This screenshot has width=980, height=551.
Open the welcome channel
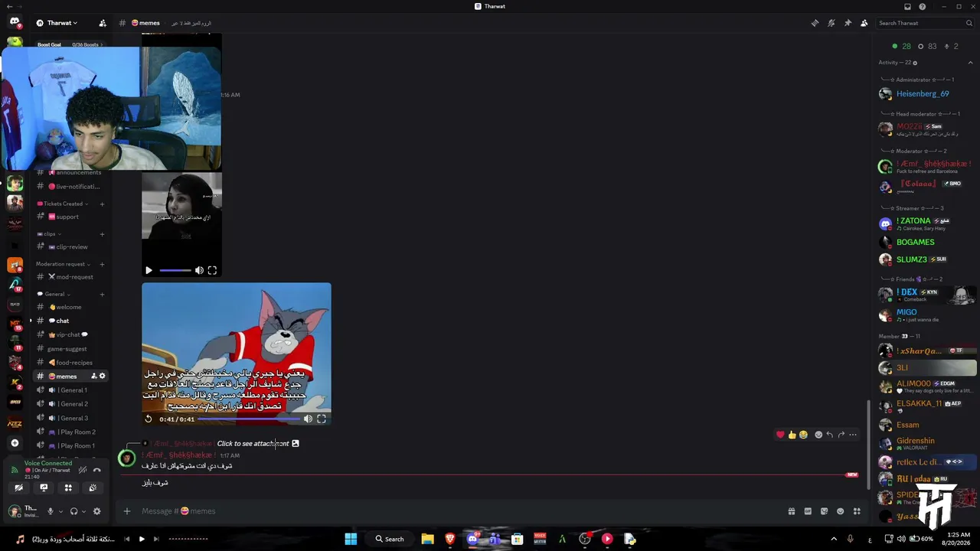pyautogui.click(x=70, y=307)
